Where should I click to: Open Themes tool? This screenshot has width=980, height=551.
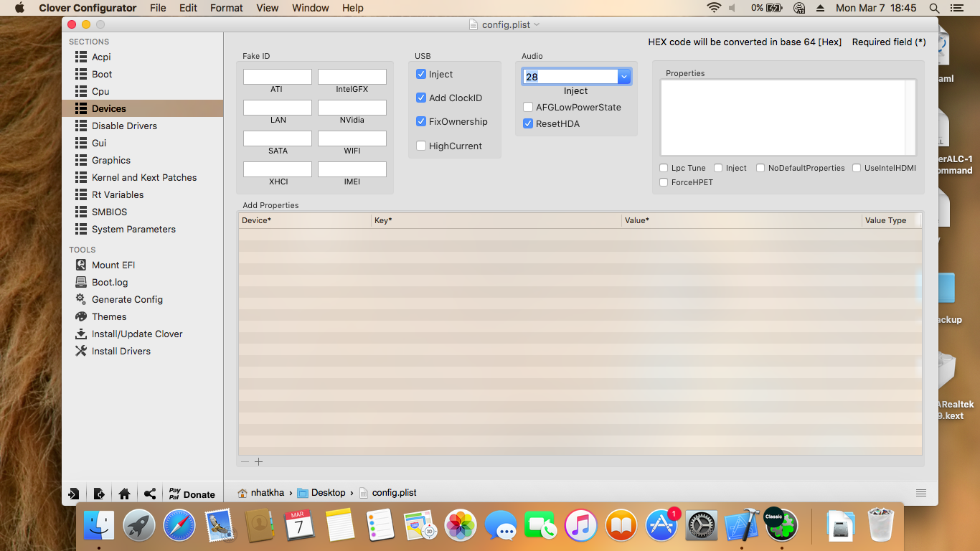(100, 316)
